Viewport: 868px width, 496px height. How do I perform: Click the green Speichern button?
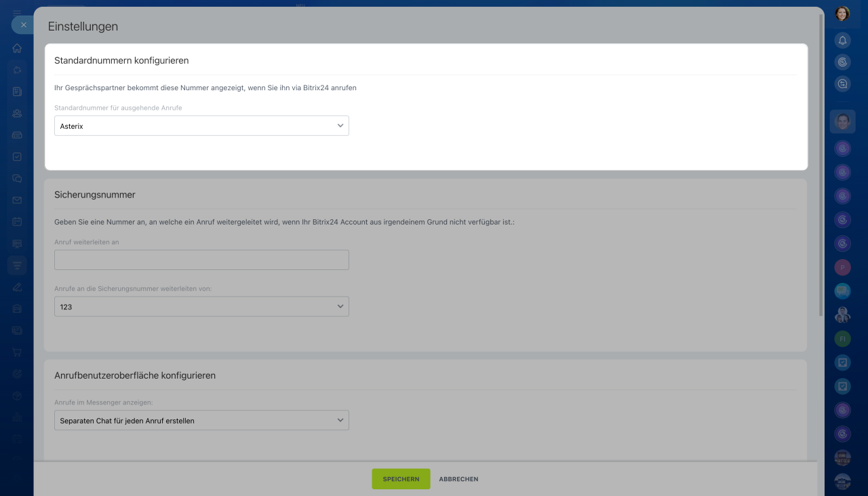pos(401,479)
